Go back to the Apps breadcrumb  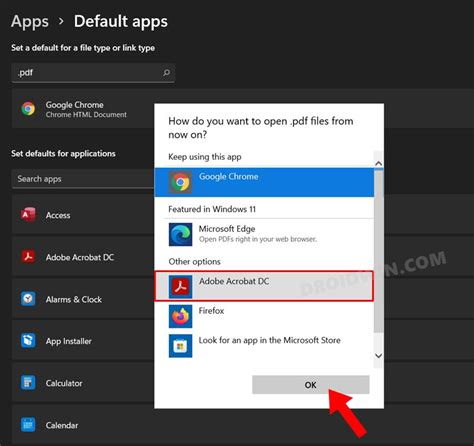(x=30, y=22)
